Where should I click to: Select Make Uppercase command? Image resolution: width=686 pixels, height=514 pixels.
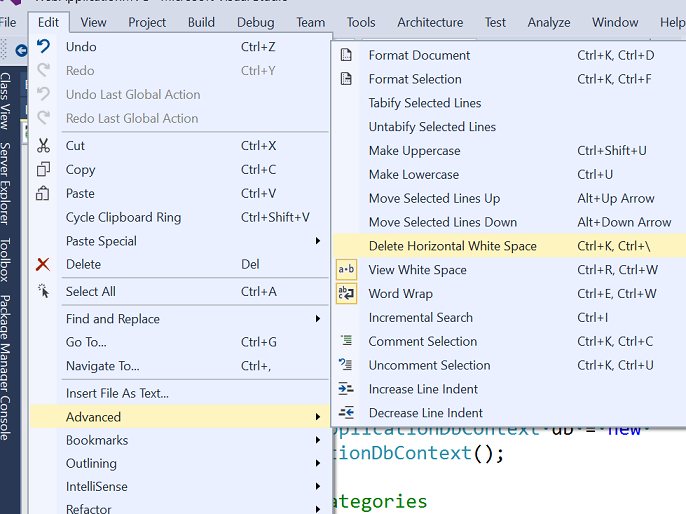click(414, 151)
